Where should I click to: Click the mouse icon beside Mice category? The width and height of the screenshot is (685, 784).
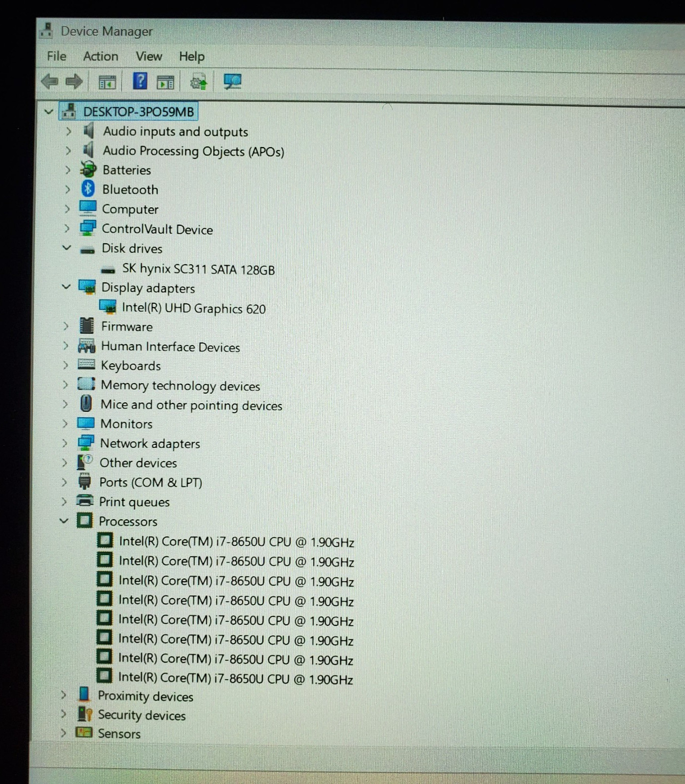click(x=86, y=404)
